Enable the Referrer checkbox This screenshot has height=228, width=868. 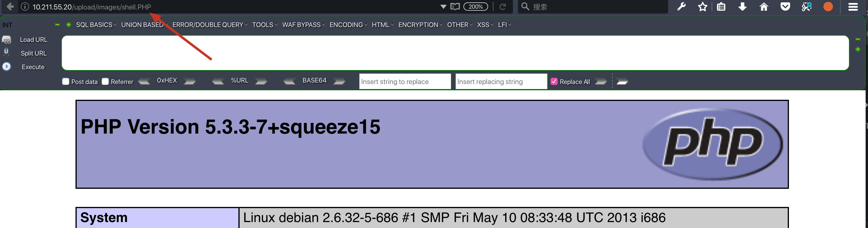(x=105, y=81)
